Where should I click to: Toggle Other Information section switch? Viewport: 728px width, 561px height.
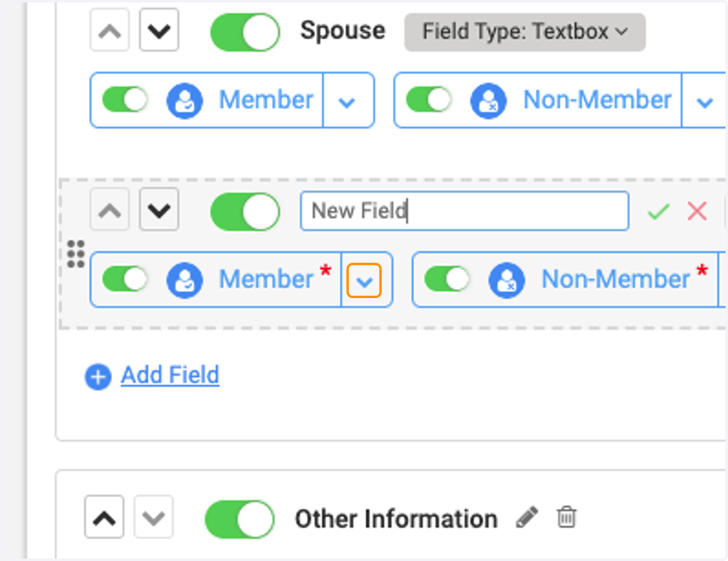coord(240,519)
